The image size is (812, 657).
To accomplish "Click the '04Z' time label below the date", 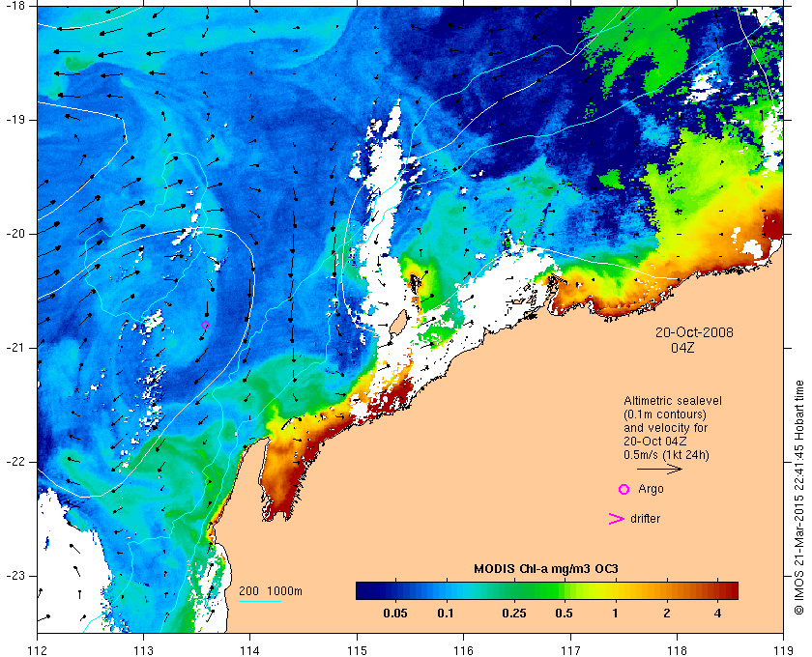I will click(x=682, y=348).
